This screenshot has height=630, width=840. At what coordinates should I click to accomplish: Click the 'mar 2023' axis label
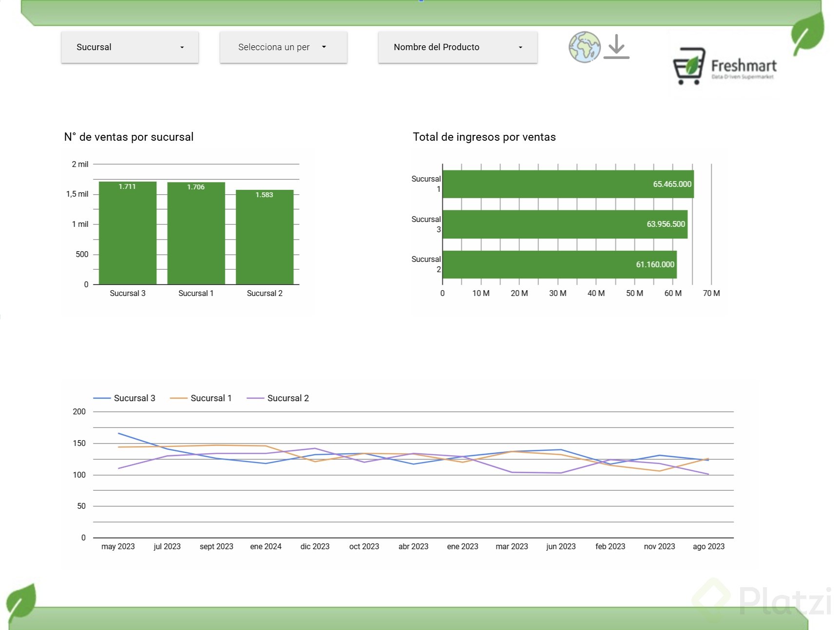[x=512, y=546]
